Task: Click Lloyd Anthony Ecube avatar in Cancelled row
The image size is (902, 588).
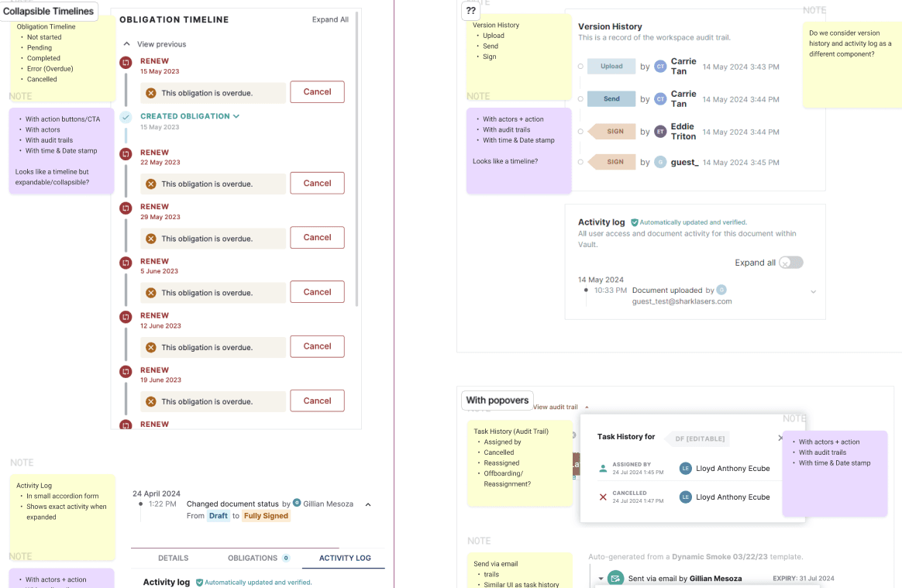Action: coord(685,497)
